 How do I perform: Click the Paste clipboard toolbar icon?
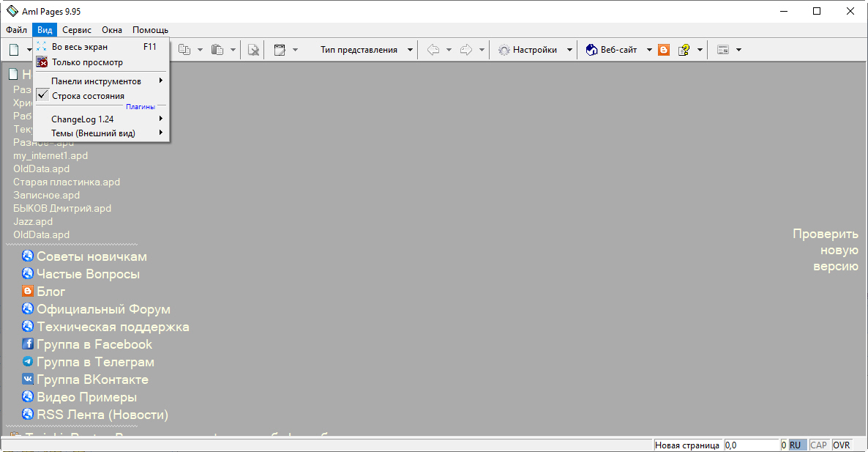coord(217,50)
